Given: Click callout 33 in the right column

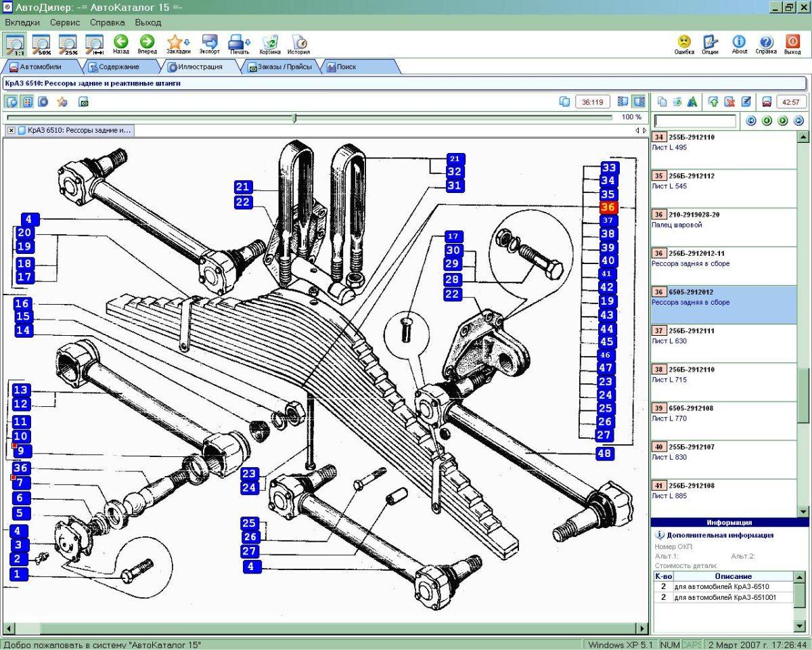Looking at the screenshot, I should (609, 168).
